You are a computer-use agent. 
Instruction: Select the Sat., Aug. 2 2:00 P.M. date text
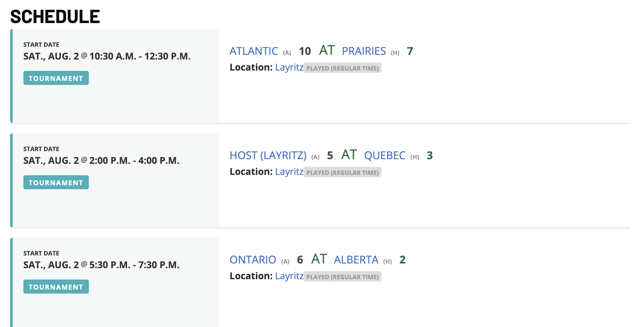pyautogui.click(x=101, y=160)
